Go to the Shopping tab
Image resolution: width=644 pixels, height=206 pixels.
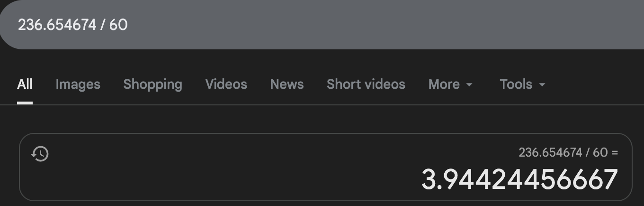(152, 84)
